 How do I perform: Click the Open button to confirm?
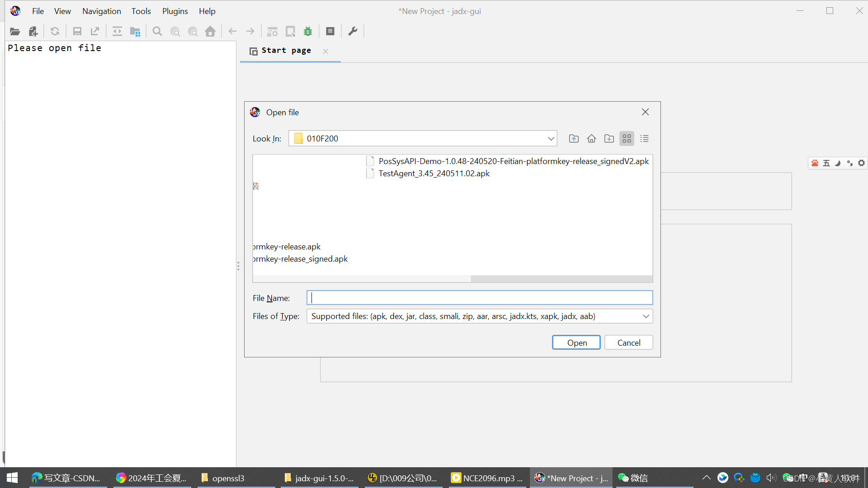(576, 342)
